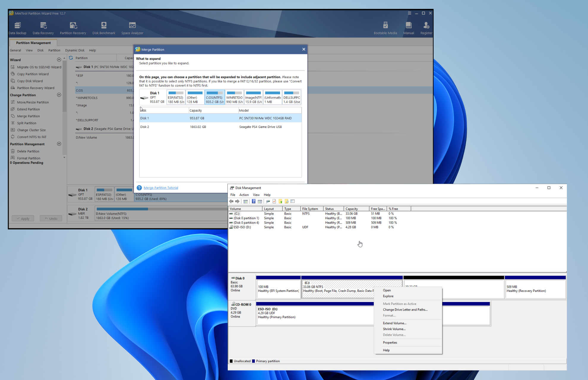Open the Dynamic Disk menu
Viewport: 588px width, 380px height.
click(x=75, y=50)
